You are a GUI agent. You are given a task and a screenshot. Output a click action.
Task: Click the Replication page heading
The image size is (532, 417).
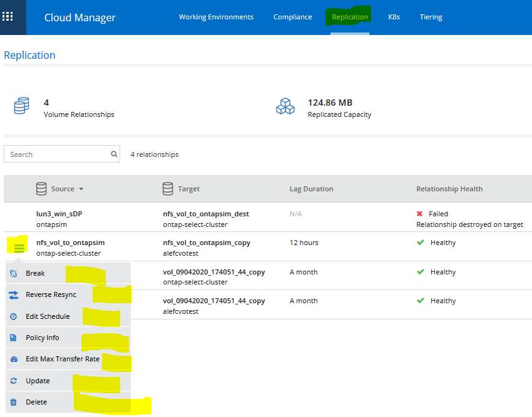pyautogui.click(x=29, y=55)
